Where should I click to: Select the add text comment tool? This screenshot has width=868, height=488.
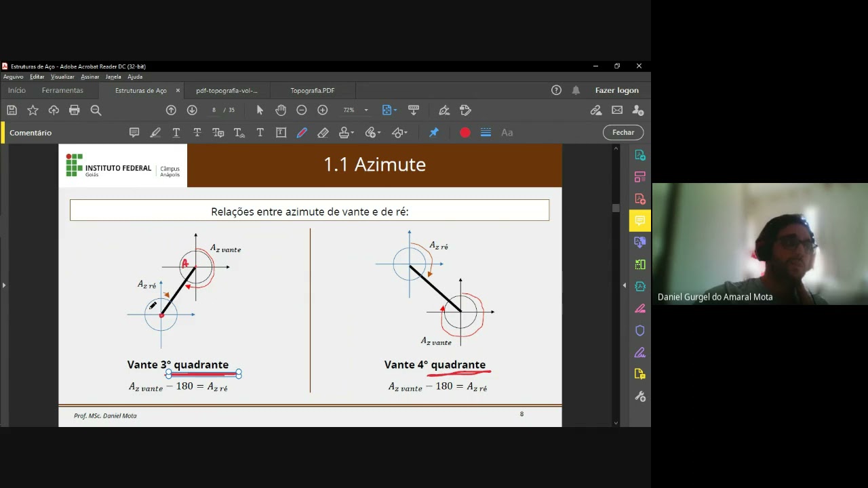(260, 132)
